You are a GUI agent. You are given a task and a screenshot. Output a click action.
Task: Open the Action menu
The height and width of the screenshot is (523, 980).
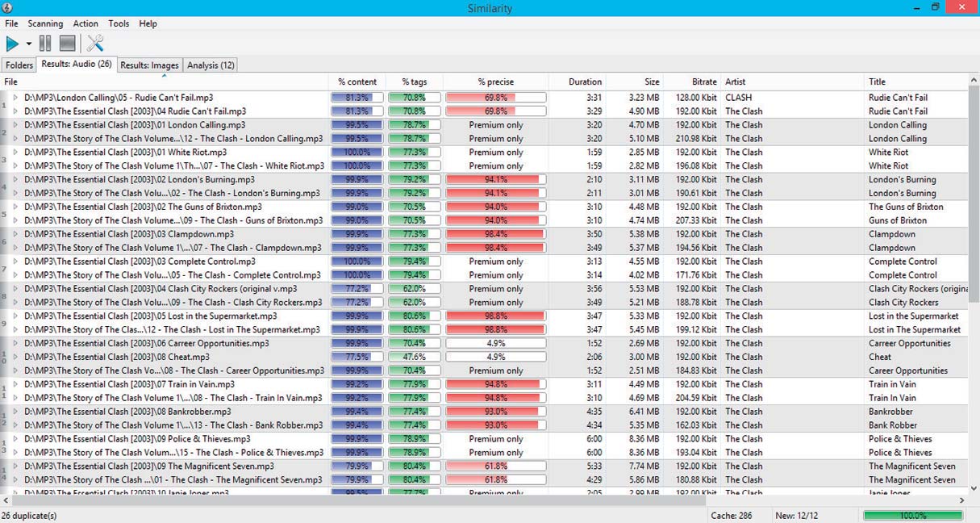(x=85, y=23)
